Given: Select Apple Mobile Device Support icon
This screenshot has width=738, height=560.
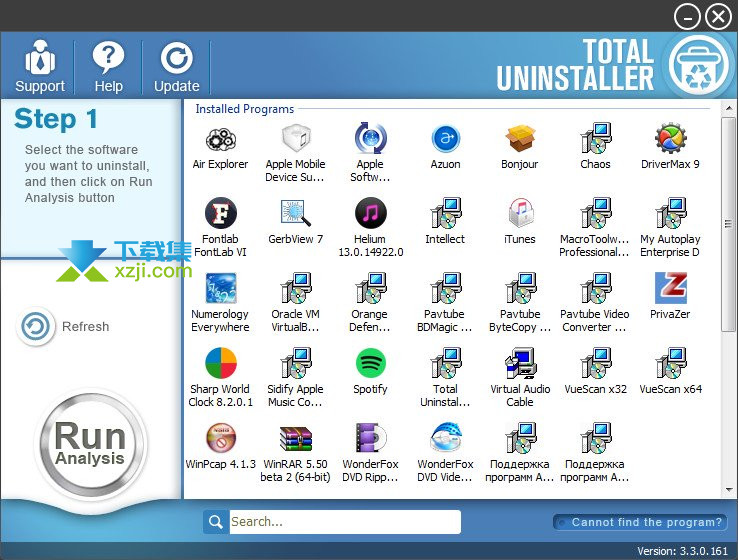Looking at the screenshot, I should tap(295, 139).
